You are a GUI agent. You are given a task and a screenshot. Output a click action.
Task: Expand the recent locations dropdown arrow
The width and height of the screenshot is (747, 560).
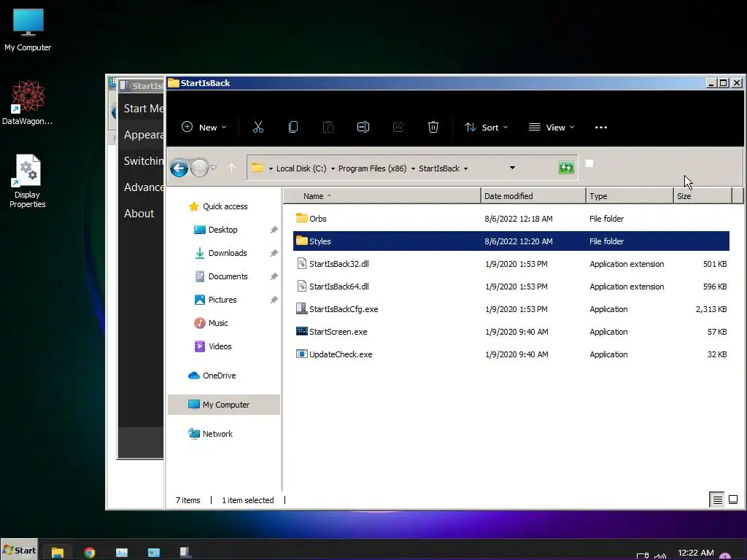(x=214, y=168)
